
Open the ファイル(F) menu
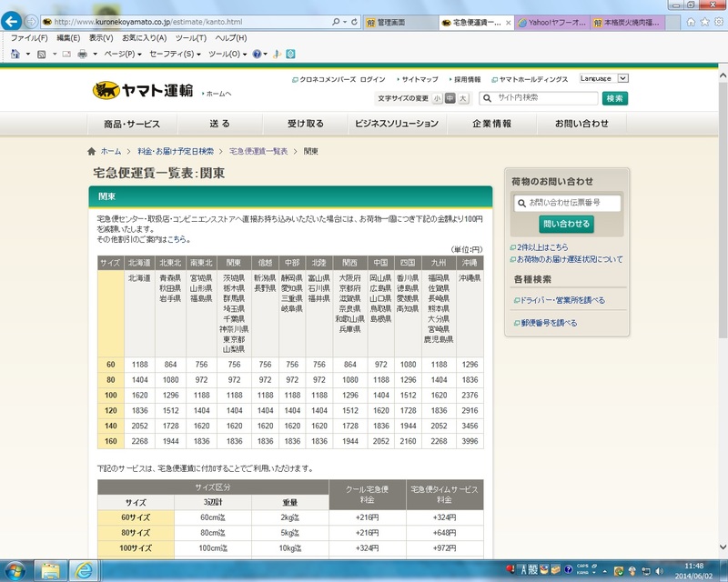pos(29,38)
